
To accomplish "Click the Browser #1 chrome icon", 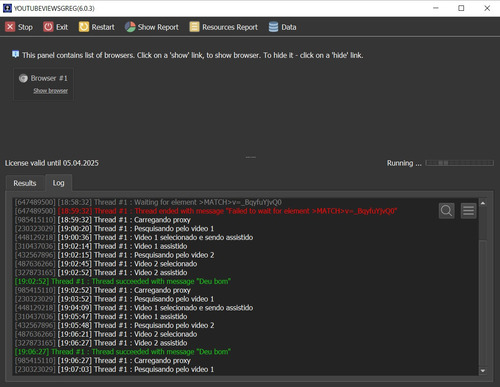I will point(23,78).
